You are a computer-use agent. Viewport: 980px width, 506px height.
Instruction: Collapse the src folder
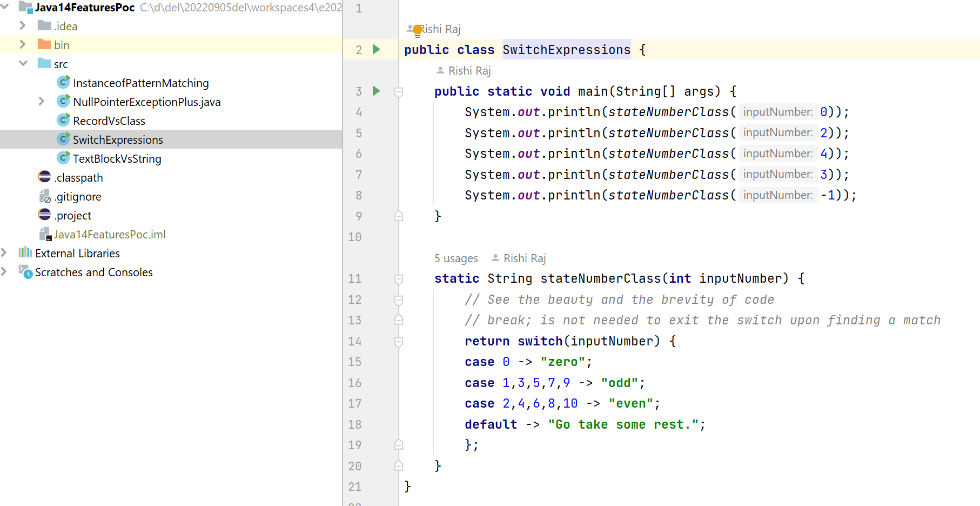pos(23,64)
